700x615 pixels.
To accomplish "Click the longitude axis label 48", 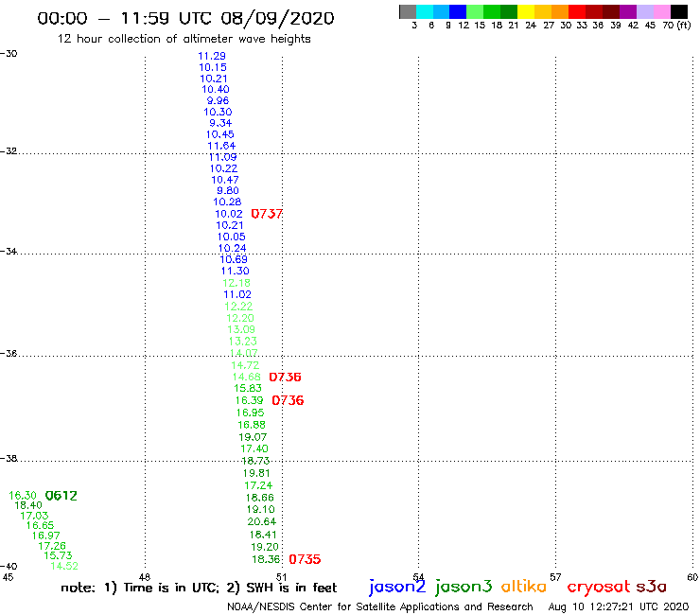I will pos(144,577).
